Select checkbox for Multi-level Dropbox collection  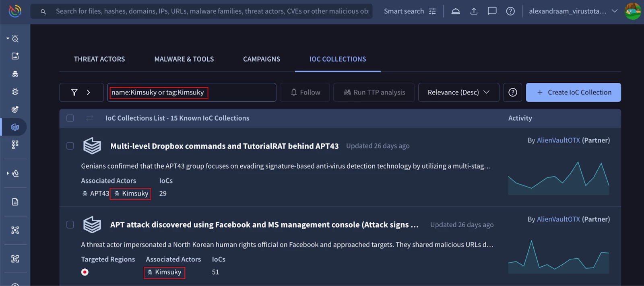point(70,146)
